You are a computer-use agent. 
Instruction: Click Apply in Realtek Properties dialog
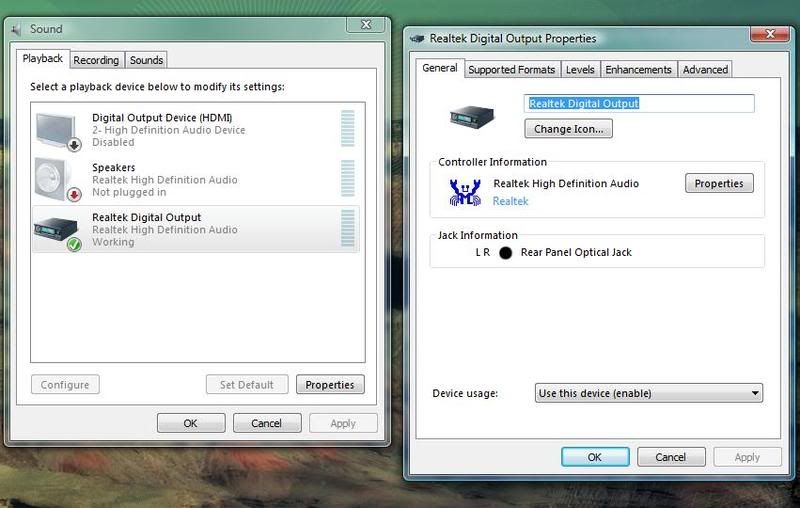(747, 457)
